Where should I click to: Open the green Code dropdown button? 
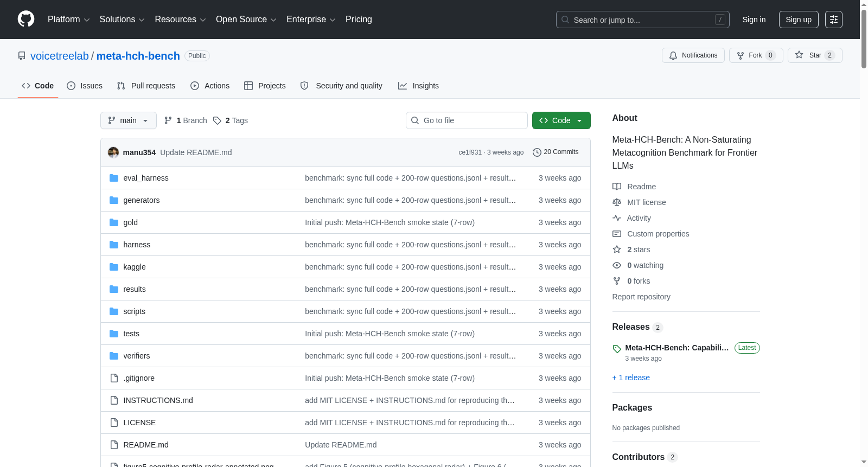[561, 120]
